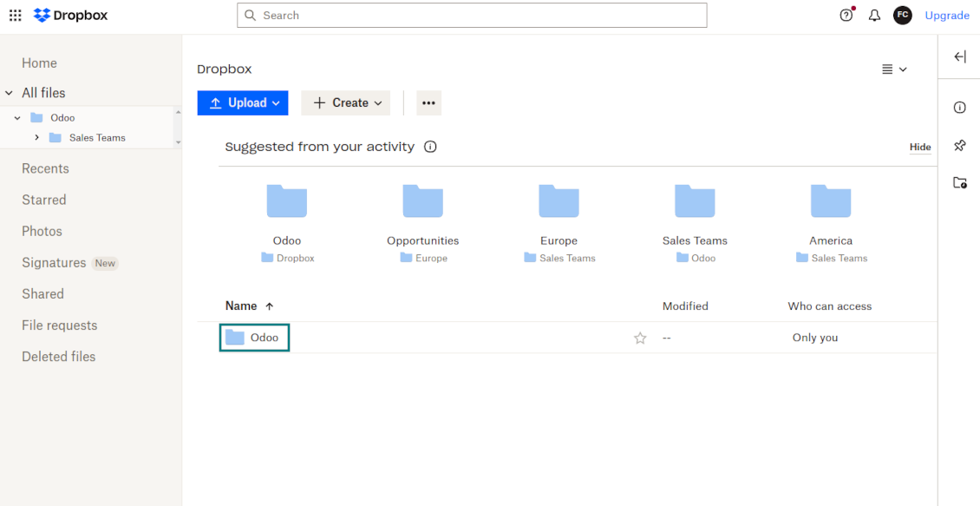Follow the Upgrade link
Screen dimensions: 980x506
pos(947,16)
